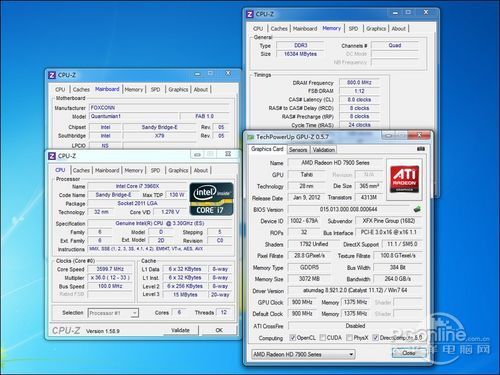Select CPU tab in CPU-Z Memory window
Viewport: 500px width, 375px height.
click(258, 29)
